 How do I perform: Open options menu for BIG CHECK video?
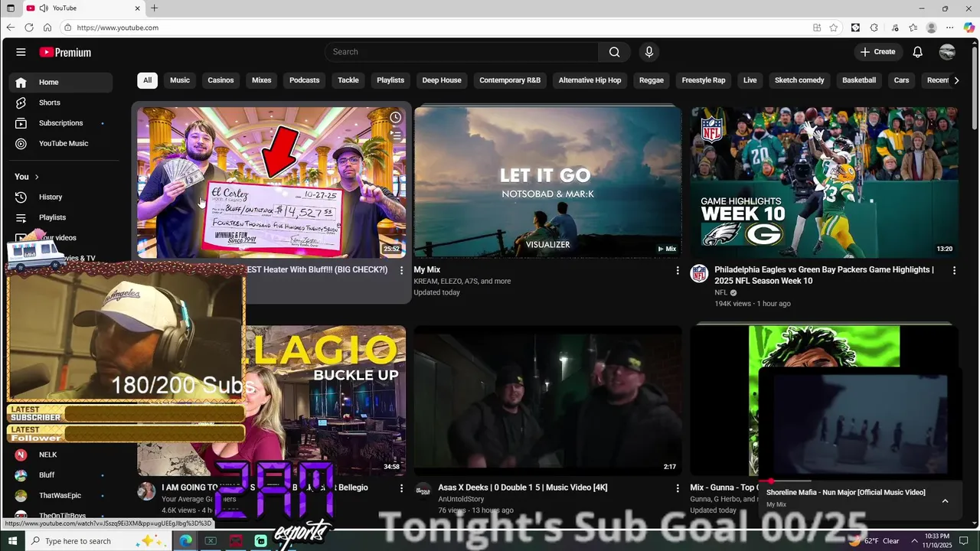(x=401, y=270)
